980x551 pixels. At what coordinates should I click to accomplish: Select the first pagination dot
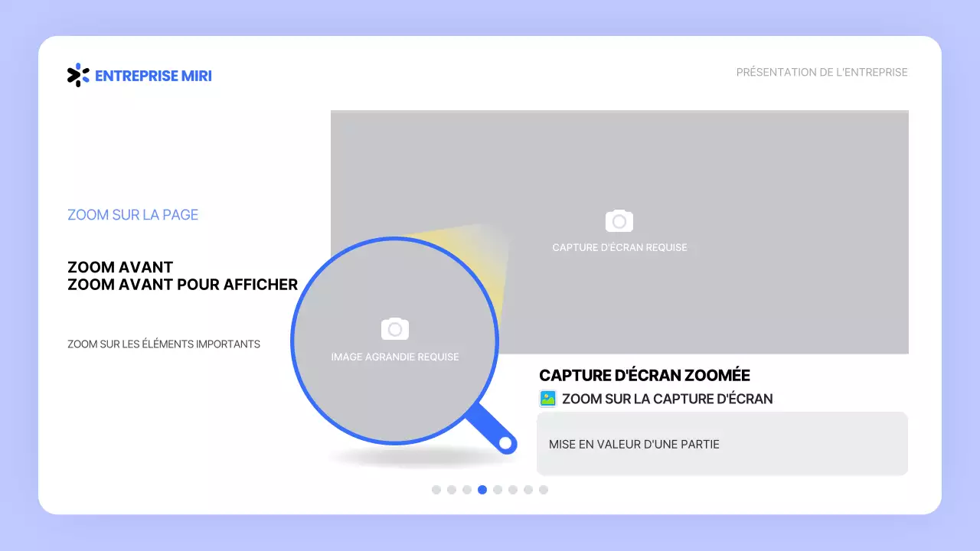click(x=436, y=489)
